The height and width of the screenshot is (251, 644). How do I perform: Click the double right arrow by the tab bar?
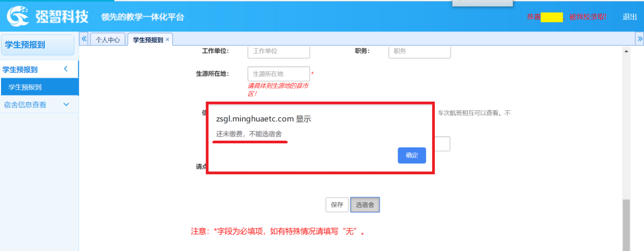click(x=639, y=39)
